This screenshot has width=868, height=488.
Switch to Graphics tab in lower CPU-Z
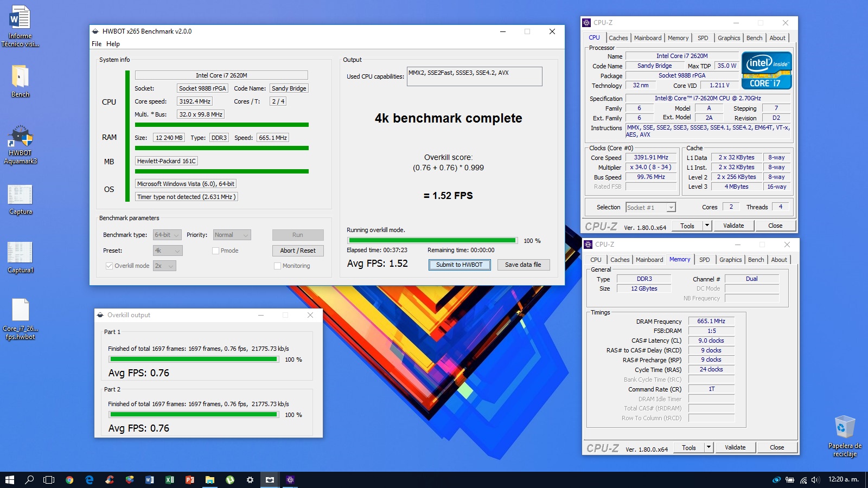tap(730, 260)
